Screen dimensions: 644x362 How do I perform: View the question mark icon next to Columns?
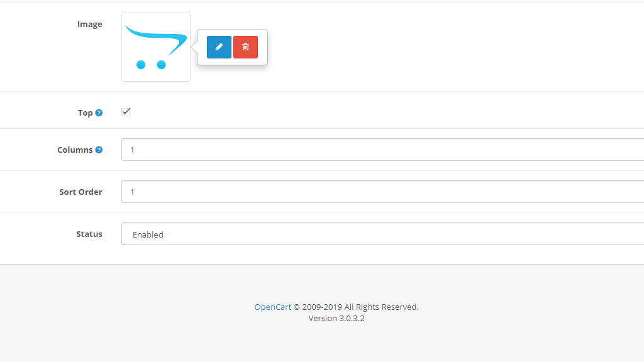[99, 149]
